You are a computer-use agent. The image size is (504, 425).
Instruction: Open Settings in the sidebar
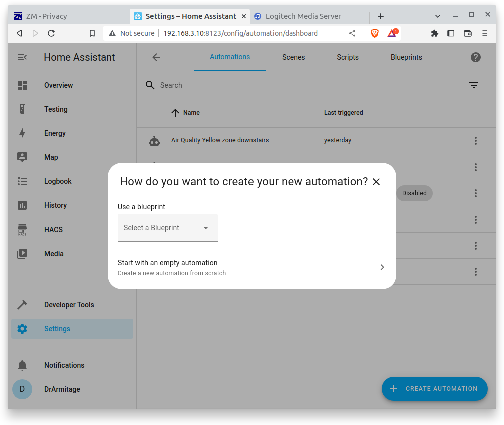[72, 329]
